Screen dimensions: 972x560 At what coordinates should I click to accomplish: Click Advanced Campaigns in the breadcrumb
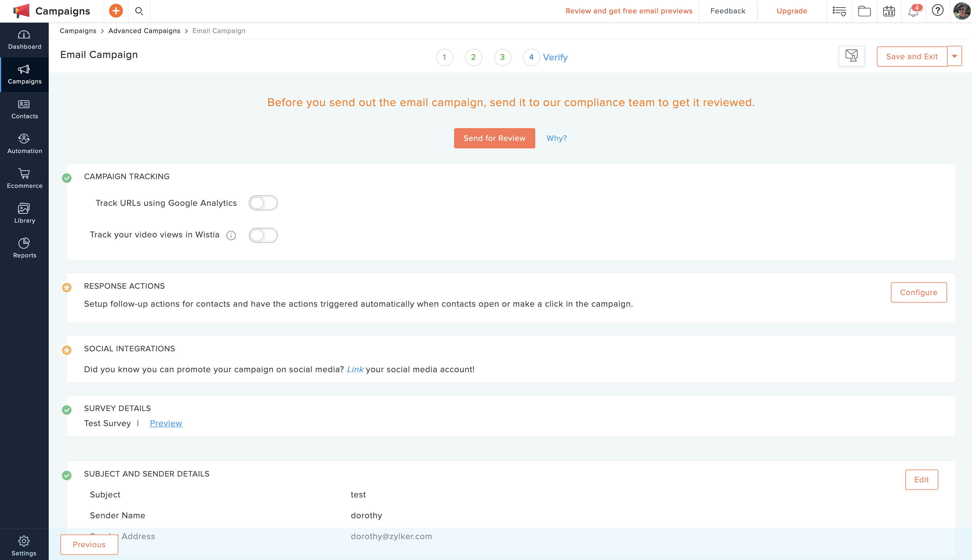click(x=144, y=31)
